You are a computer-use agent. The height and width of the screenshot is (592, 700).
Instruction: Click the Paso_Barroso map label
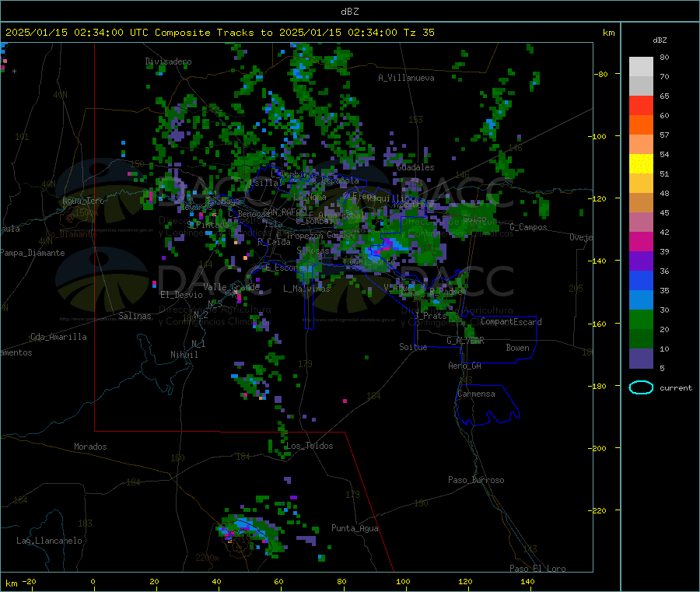coord(476,480)
